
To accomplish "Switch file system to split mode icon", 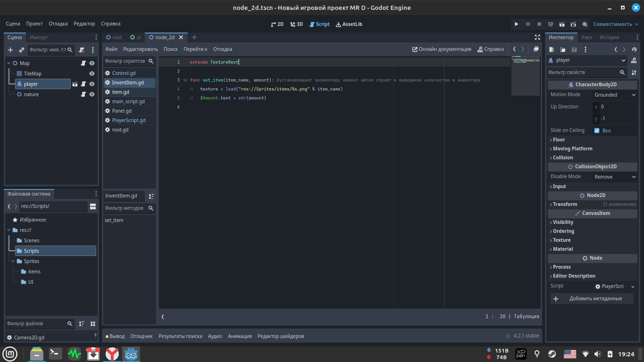I will (x=93, y=206).
